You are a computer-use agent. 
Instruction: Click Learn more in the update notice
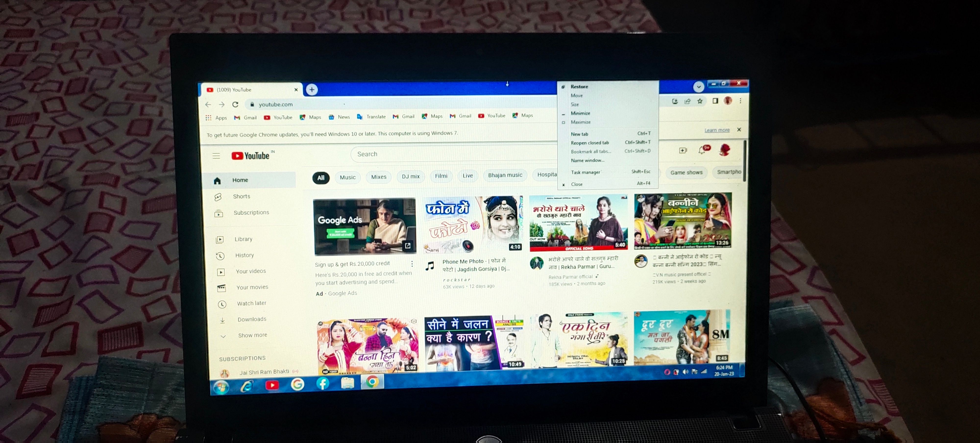click(717, 130)
